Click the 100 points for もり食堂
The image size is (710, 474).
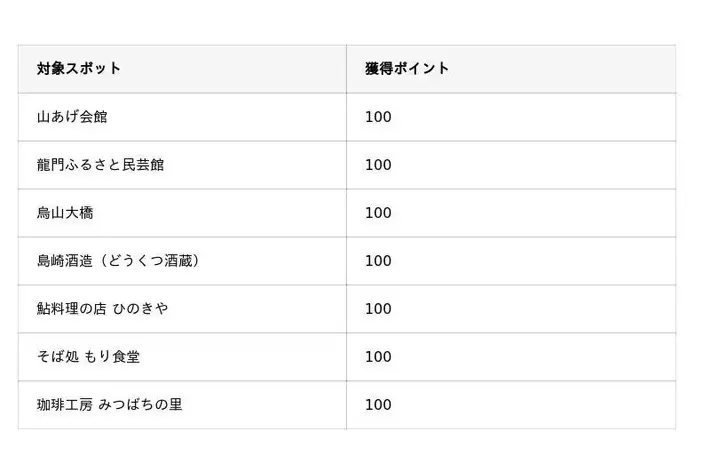click(x=378, y=357)
